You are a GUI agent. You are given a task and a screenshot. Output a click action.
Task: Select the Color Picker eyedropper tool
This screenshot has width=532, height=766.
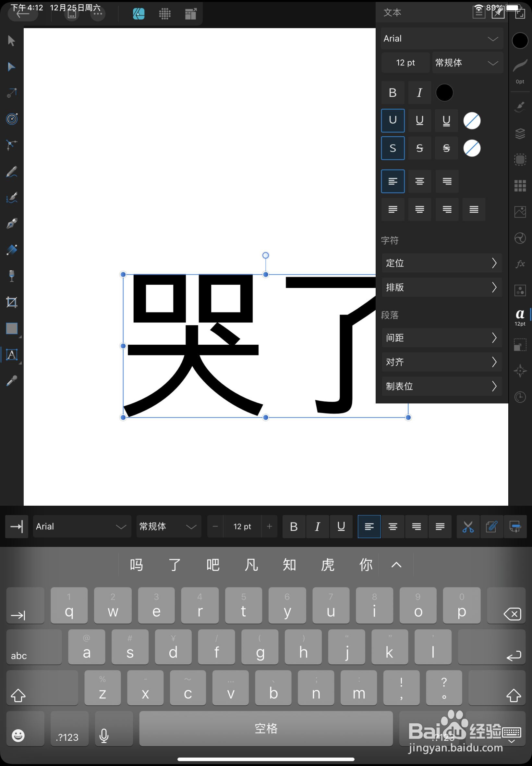click(x=12, y=381)
